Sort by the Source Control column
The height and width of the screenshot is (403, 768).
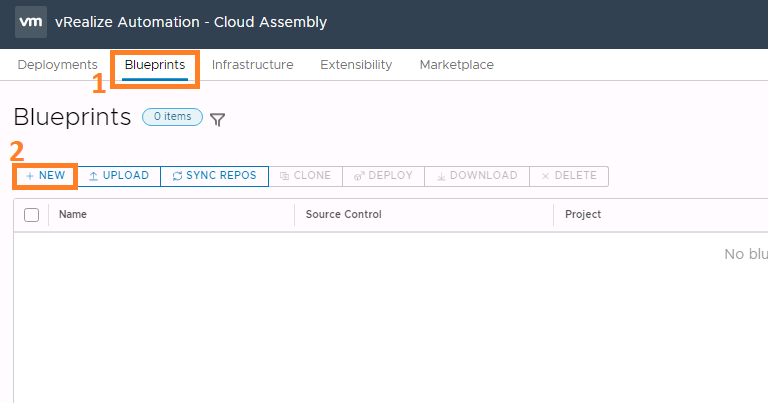(343, 215)
